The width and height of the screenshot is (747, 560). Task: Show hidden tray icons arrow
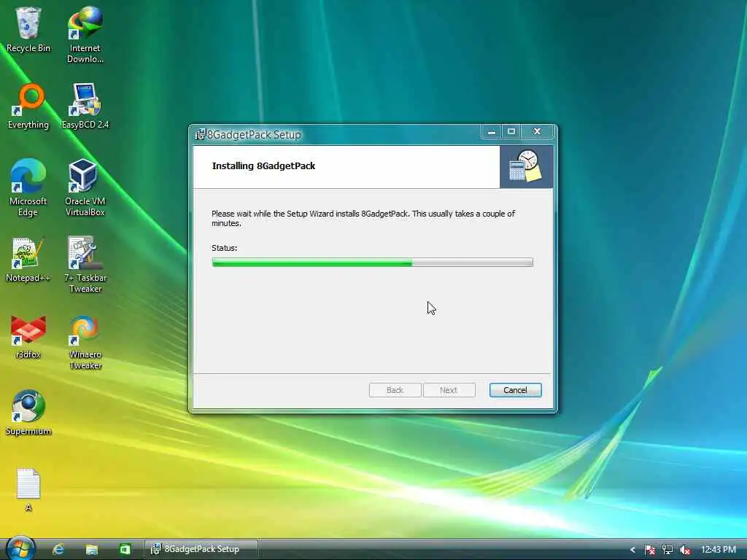632,550
